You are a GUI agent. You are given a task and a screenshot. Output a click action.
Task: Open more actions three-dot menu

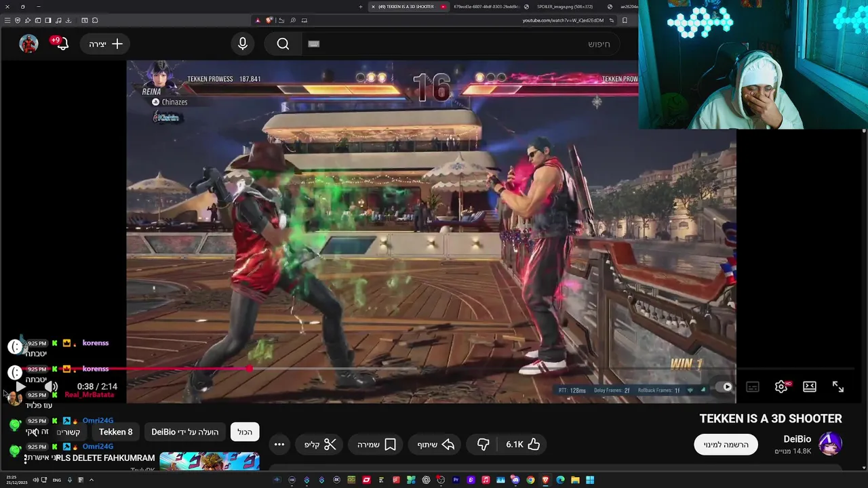pos(279,445)
